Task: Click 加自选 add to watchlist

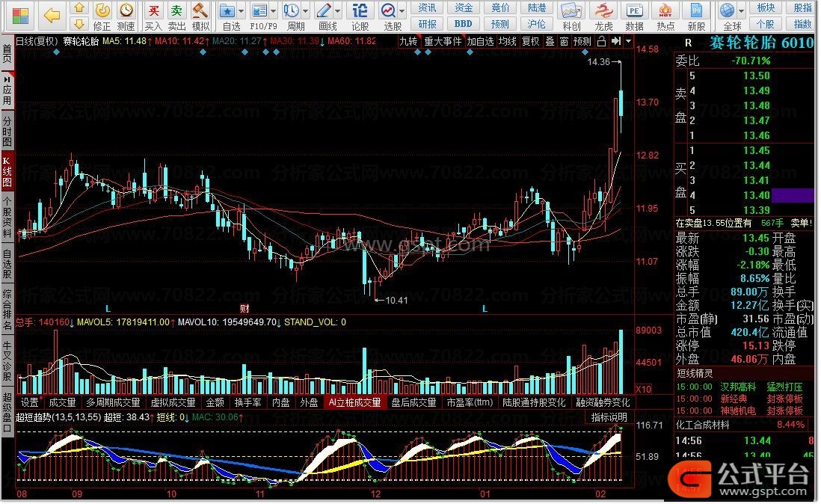Action: click(x=480, y=41)
